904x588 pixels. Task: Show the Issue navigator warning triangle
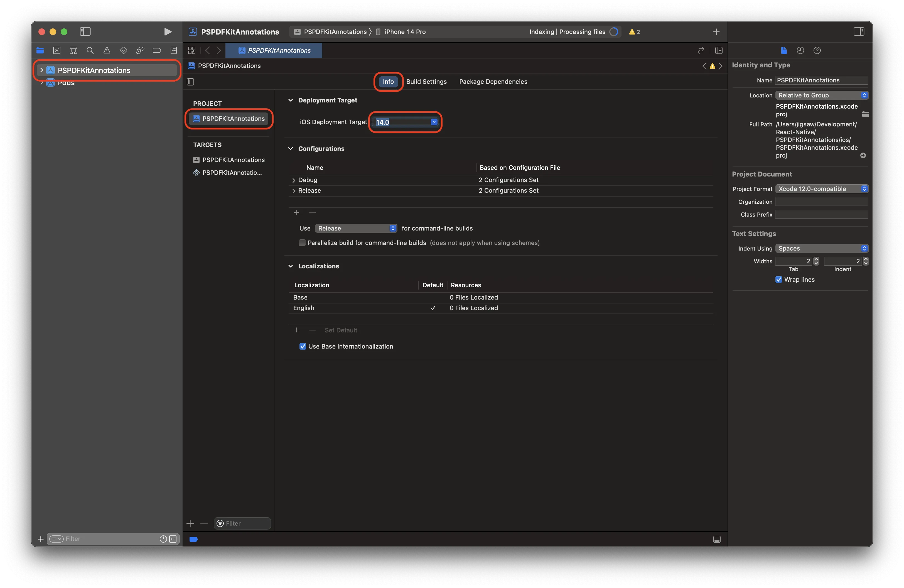click(107, 50)
